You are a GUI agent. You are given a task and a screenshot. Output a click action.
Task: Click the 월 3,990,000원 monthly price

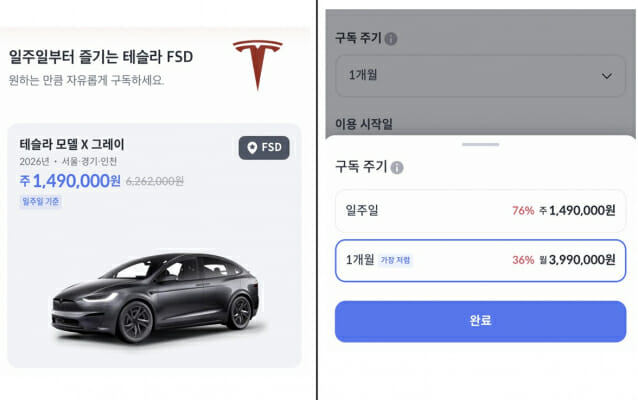coord(577,260)
